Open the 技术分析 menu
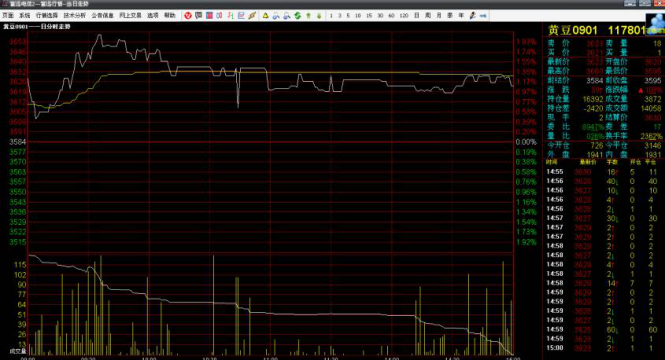 [x=75, y=16]
